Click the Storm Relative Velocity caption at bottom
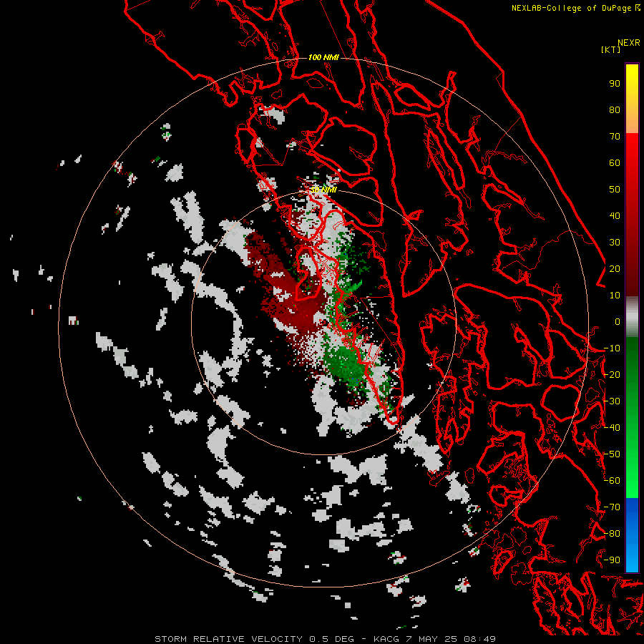The width and height of the screenshot is (644, 644). click(325, 639)
